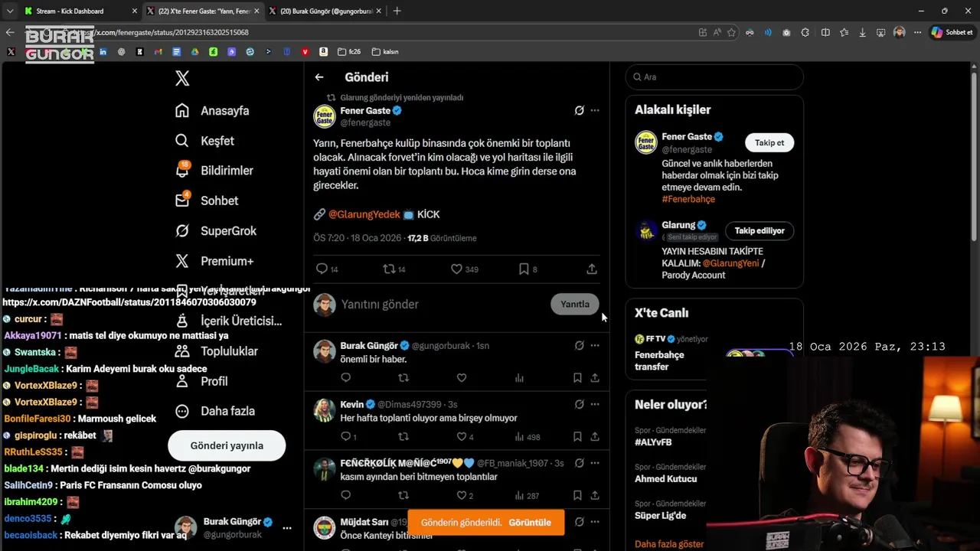The width and height of the screenshot is (980, 551).
Task: Open favorites list icon in toolbar
Action: pos(844,32)
